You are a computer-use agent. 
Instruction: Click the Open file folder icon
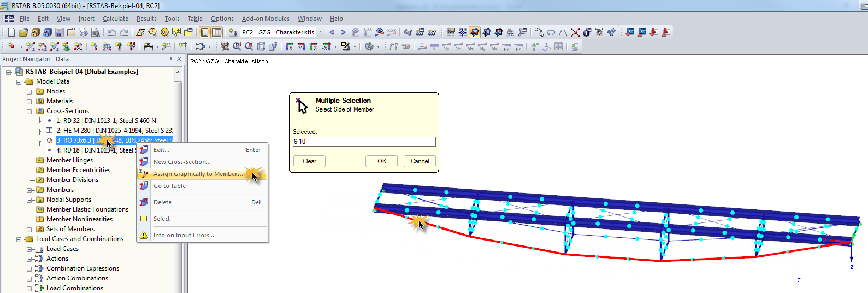tap(23, 32)
